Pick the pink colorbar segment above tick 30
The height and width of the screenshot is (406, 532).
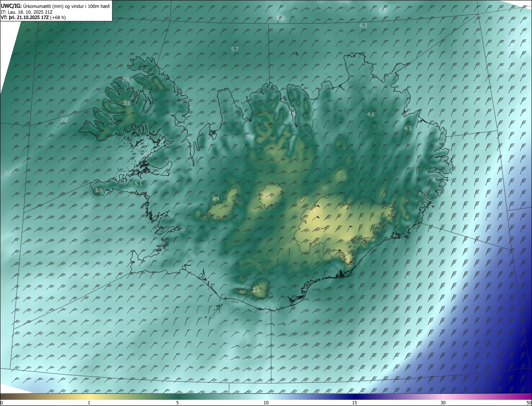pyautogui.click(x=443, y=396)
